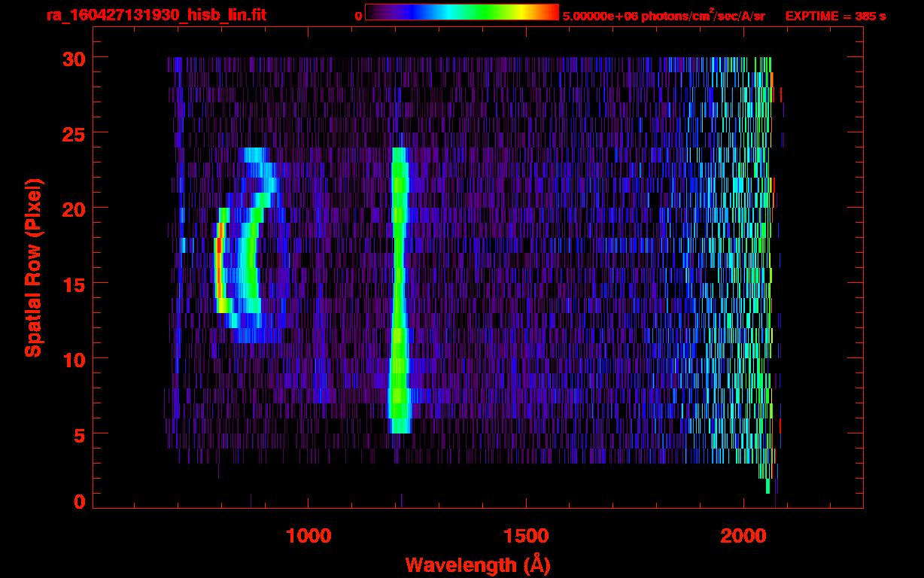
Task: Click the 1500 tick label on wavelength axis
Action: pyautogui.click(x=526, y=536)
